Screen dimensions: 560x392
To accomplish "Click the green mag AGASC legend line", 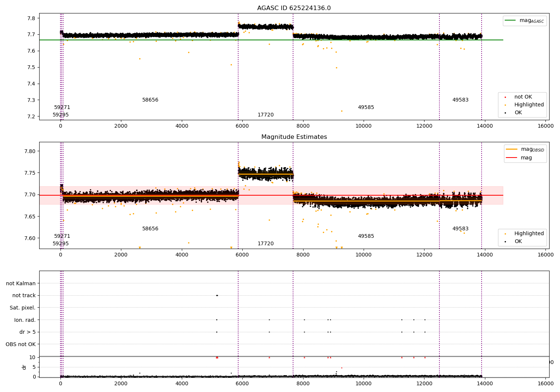I will (x=510, y=21).
